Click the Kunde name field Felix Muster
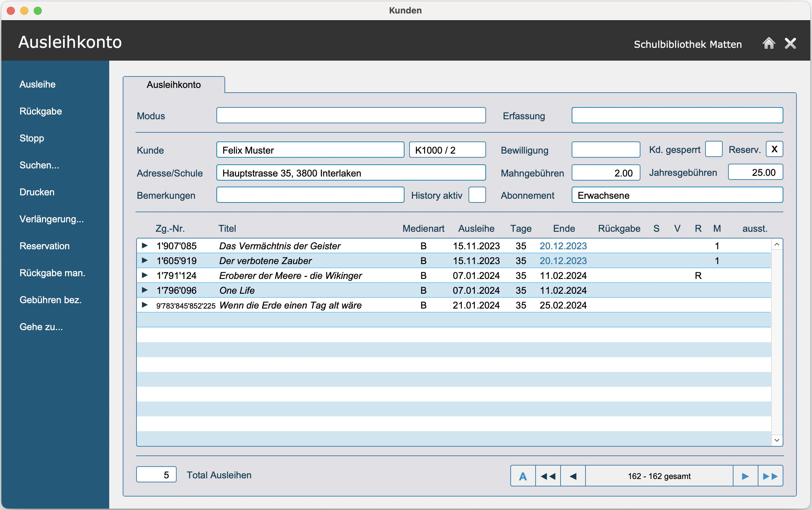This screenshot has width=812, height=510. coord(310,150)
